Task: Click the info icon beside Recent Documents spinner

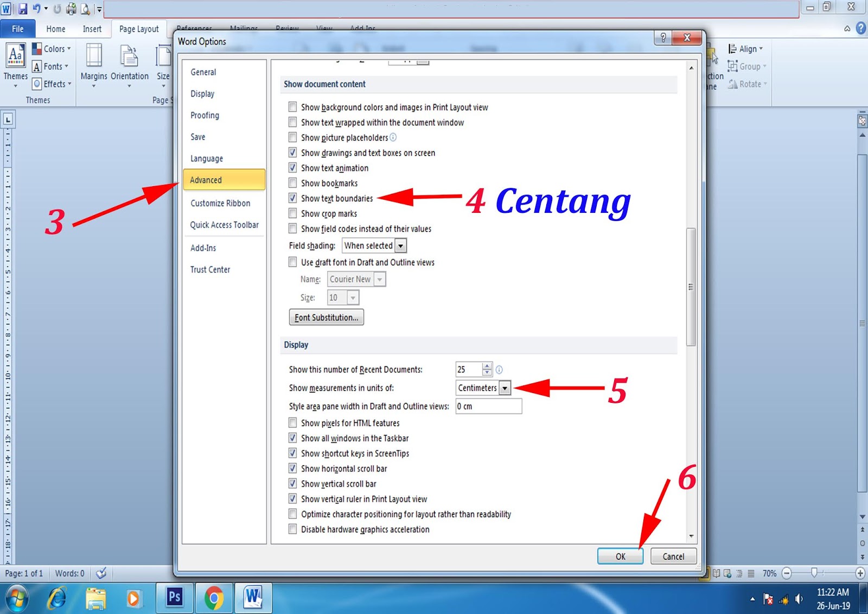Action: coord(499,370)
